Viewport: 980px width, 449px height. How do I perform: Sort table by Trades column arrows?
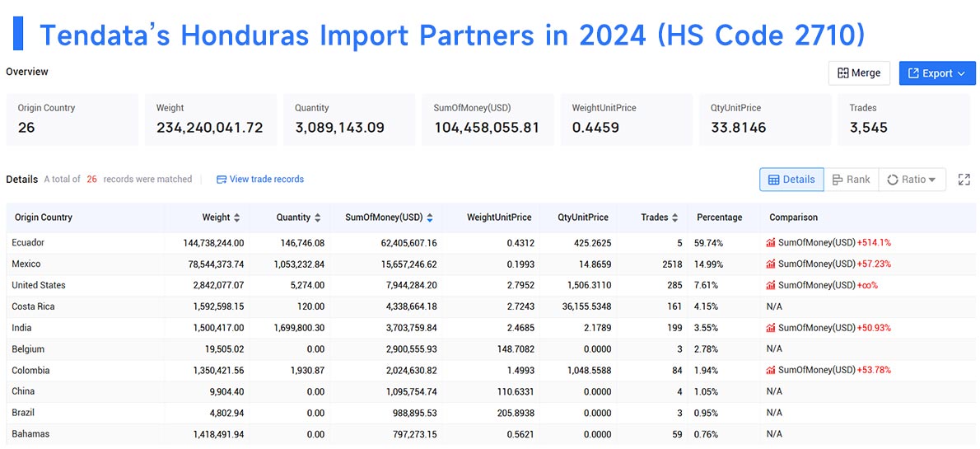tap(674, 217)
